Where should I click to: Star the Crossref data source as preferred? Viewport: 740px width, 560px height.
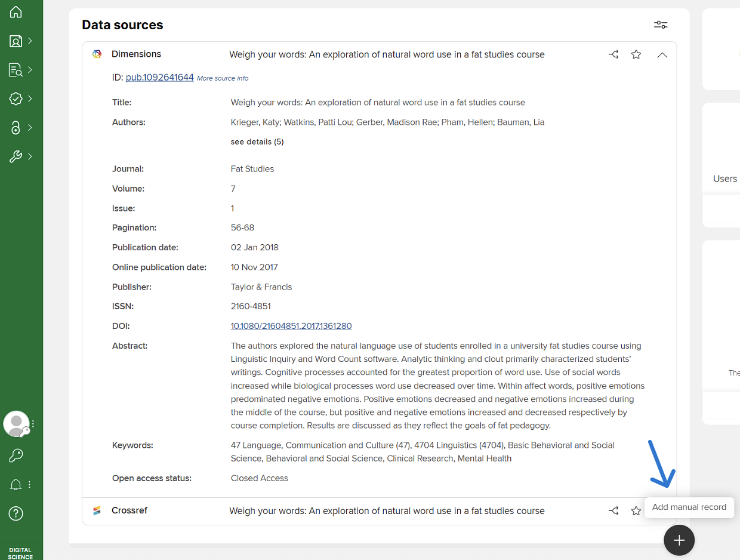[x=636, y=511]
